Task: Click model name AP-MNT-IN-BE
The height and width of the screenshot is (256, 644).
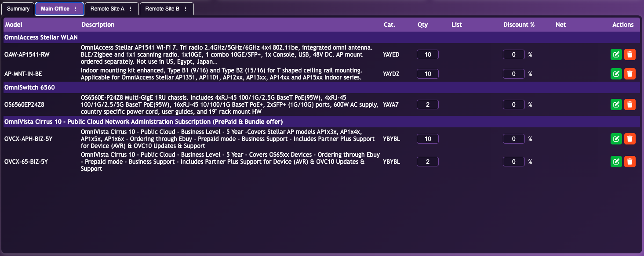Action: [x=23, y=74]
